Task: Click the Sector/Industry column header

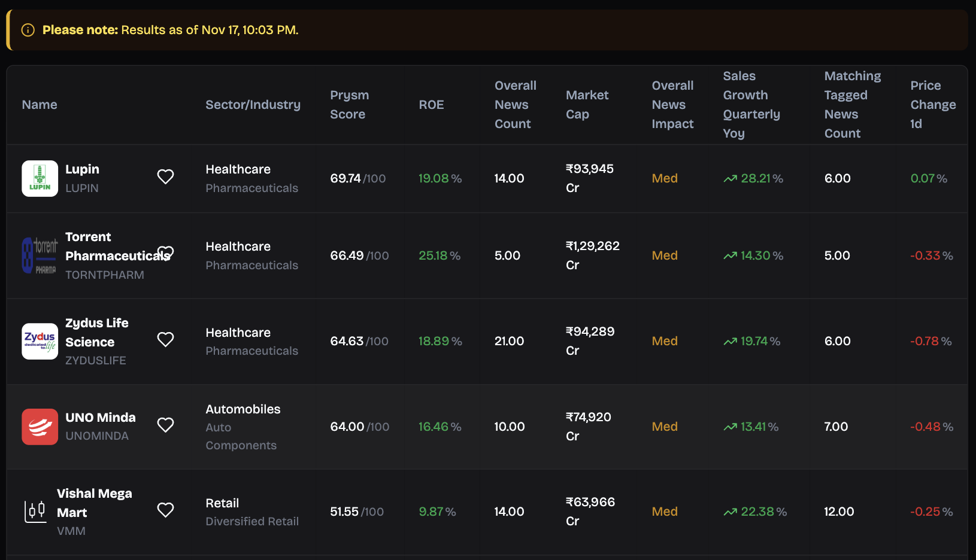Action: tap(253, 105)
